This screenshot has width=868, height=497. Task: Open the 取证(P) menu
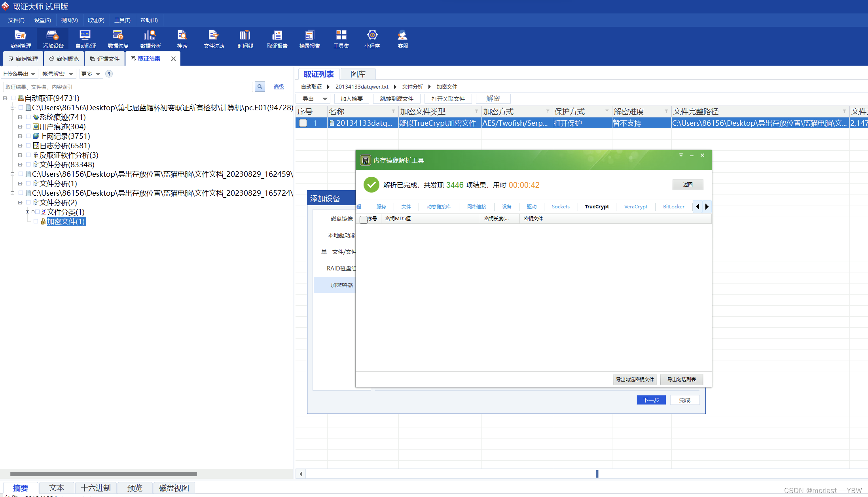coord(96,20)
